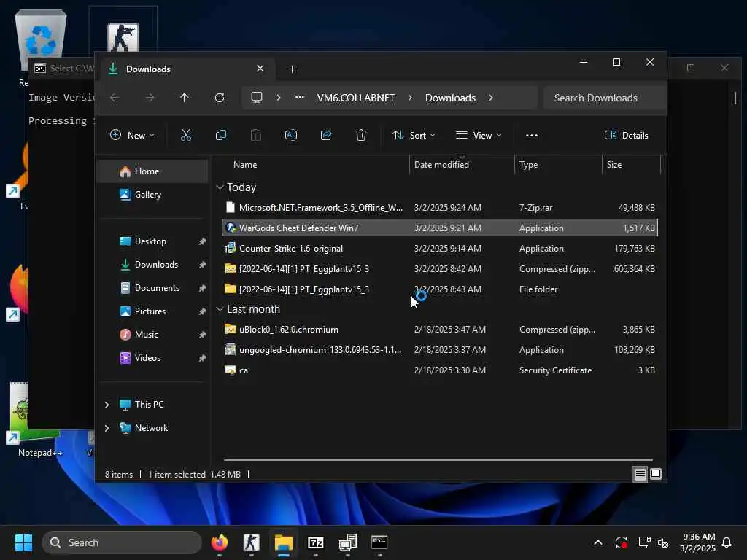747x560 pixels.
Task: Open the See more three-dots toolbar menu
Action: 532,135
